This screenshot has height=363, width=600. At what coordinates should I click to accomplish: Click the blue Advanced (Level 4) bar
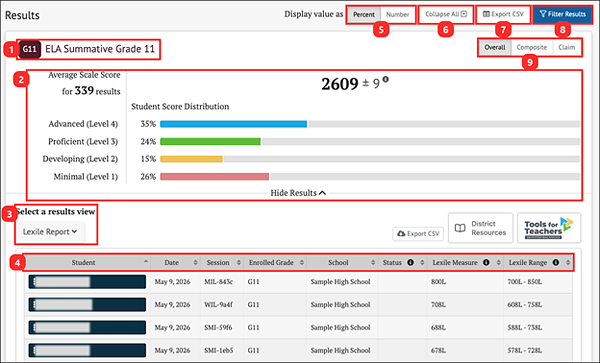pyautogui.click(x=233, y=124)
